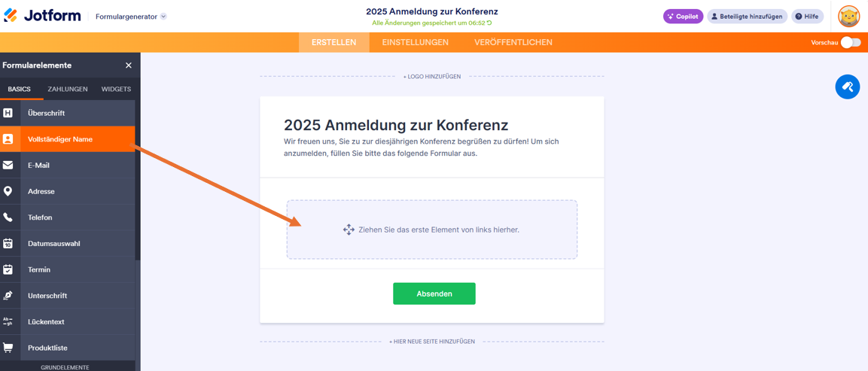
Task: Switch to the ZAHLUNGEN tab
Action: (68, 89)
